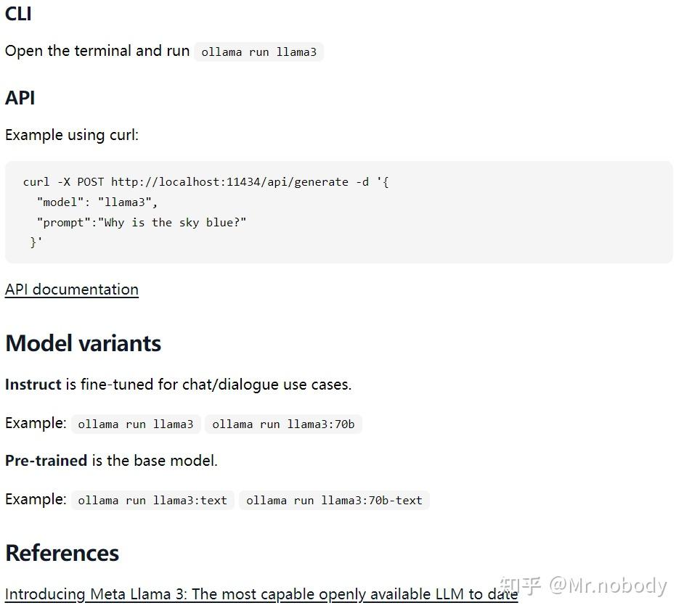Click the References heading
The width and height of the screenshot is (684, 616).
pos(62,553)
